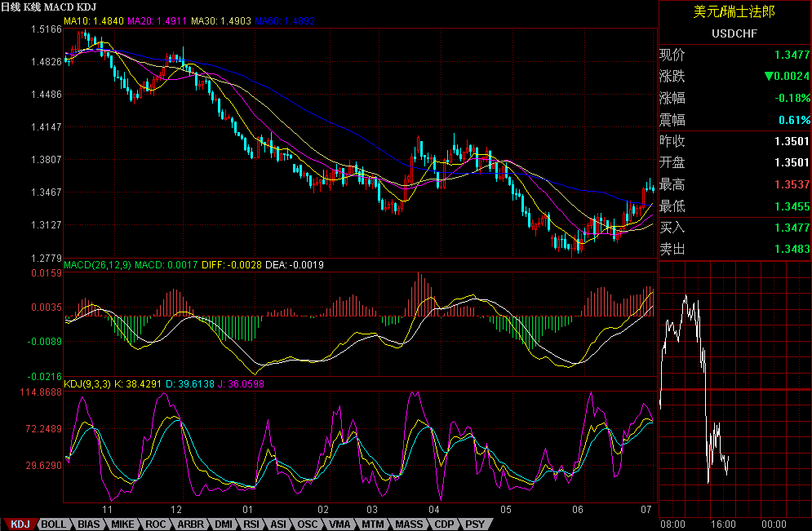Click the MA10: 1.4840 legend label
The height and width of the screenshot is (531, 812).
[x=94, y=21]
